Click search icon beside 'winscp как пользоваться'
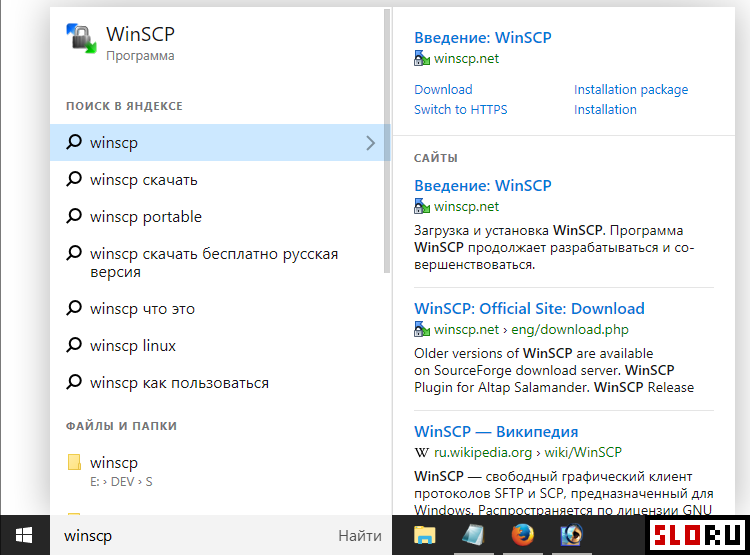The width and height of the screenshot is (750, 555). tap(74, 382)
